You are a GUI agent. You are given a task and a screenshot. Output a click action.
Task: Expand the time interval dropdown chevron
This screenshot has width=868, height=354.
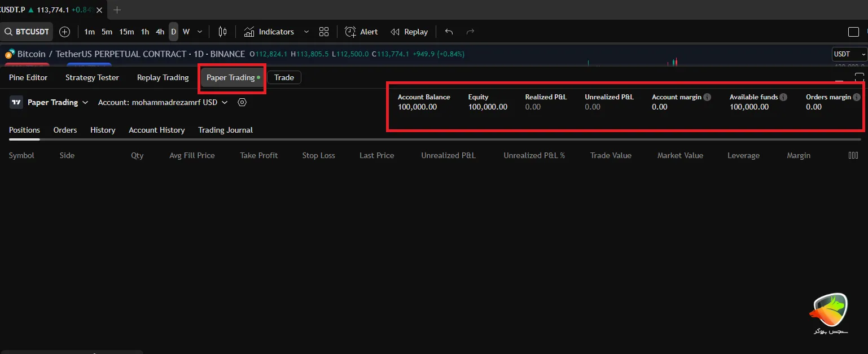200,32
